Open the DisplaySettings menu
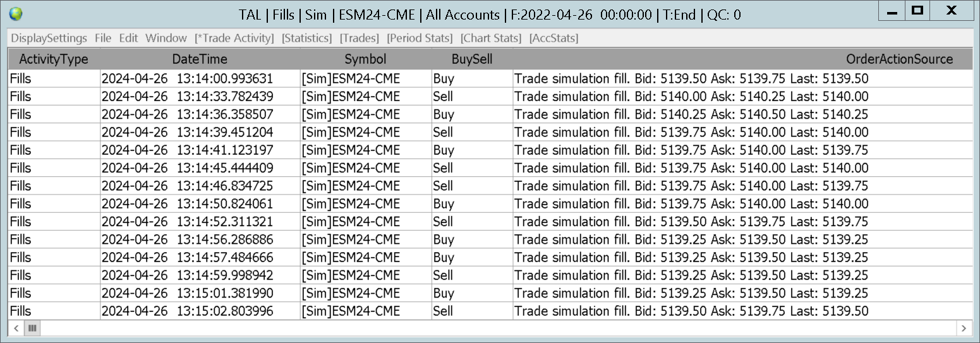 49,38
